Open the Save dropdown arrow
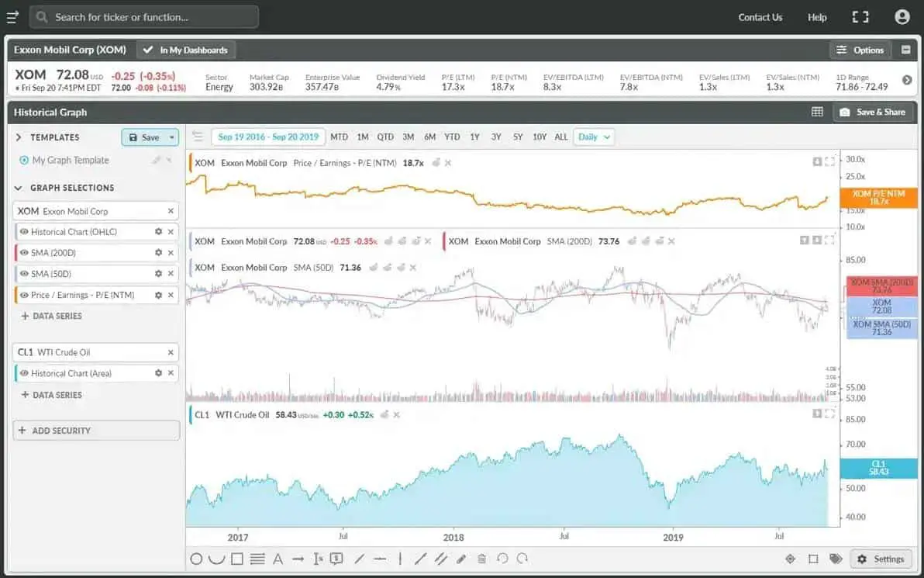 click(171, 137)
